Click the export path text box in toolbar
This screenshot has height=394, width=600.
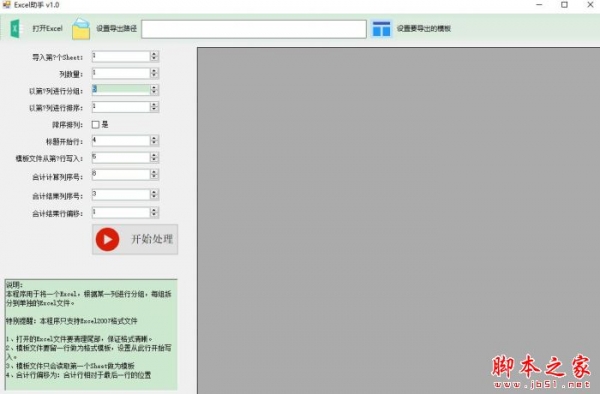tap(254, 29)
